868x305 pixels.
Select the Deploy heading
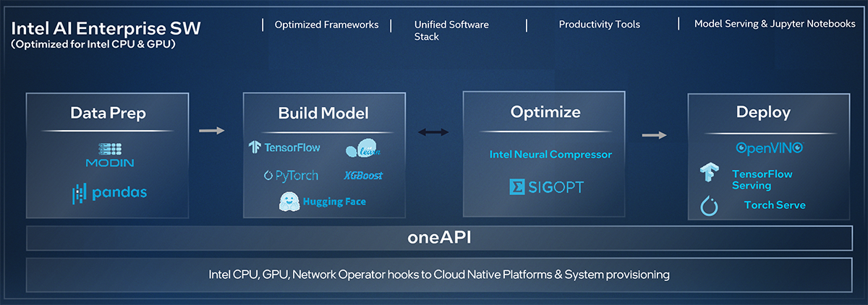coord(763,113)
